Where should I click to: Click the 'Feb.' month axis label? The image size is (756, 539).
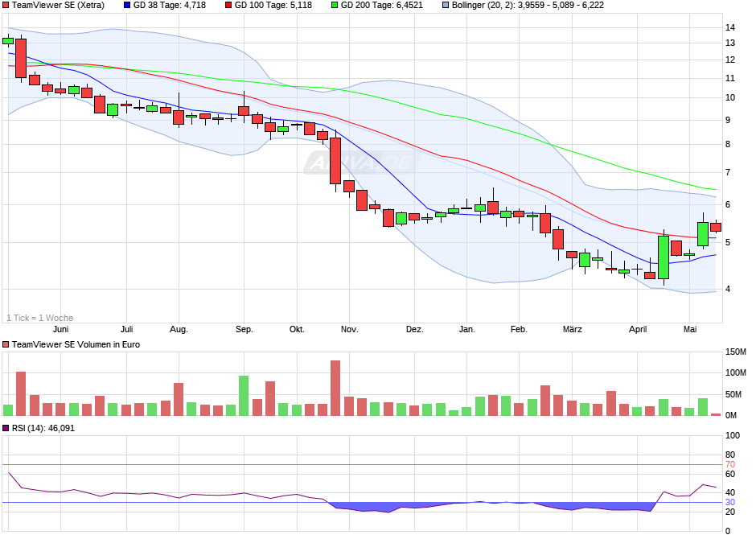[x=520, y=329]
